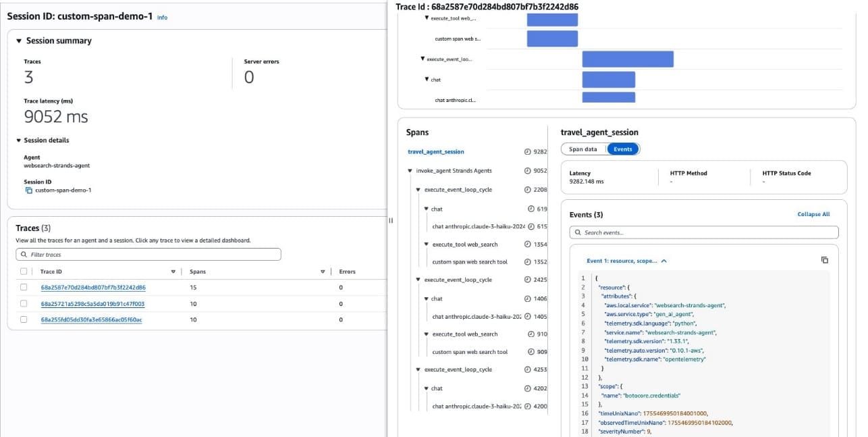Click the long execute_event_loop timeline bar
Screen dimensions: 868x437
point(628,59)
